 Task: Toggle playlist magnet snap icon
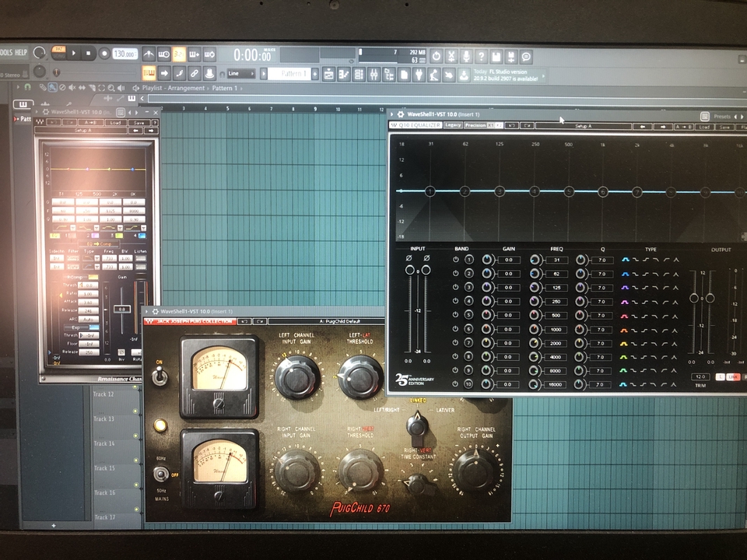pyautogui.click(x=28, y=87)
